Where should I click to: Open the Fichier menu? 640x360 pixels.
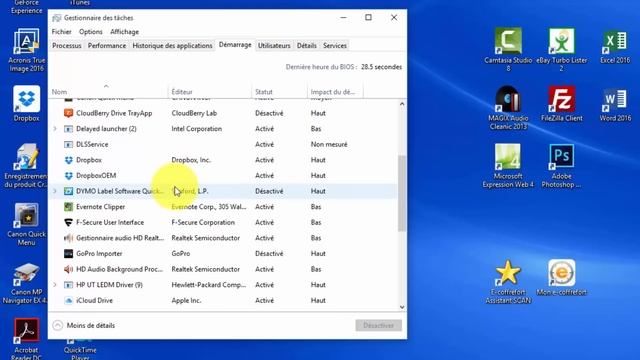tap(62, 32)
